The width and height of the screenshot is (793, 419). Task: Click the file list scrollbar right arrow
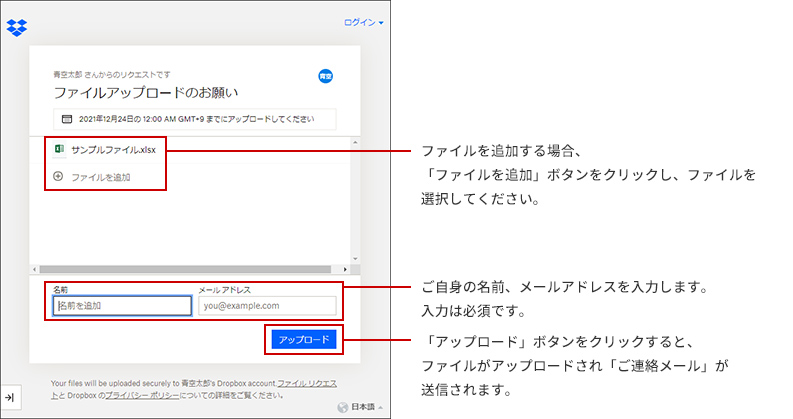pos(344,270)
